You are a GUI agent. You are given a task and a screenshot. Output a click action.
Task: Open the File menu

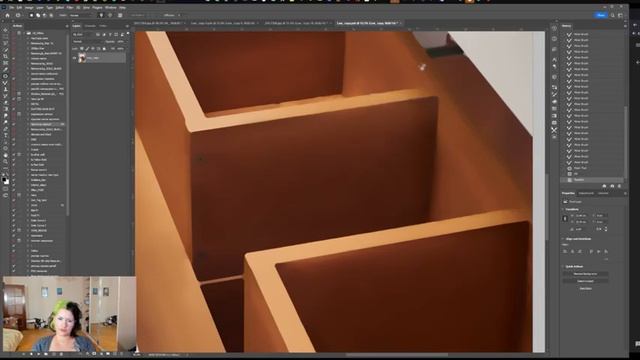pyautogui.click(x=11, y=7)
